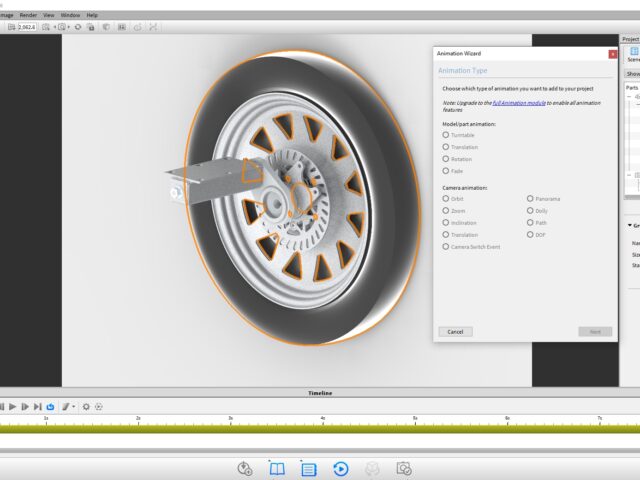This screenshot has width=640, height=480.
Task: Toggle the blue loop playback icon
Action: click(50, 407)
